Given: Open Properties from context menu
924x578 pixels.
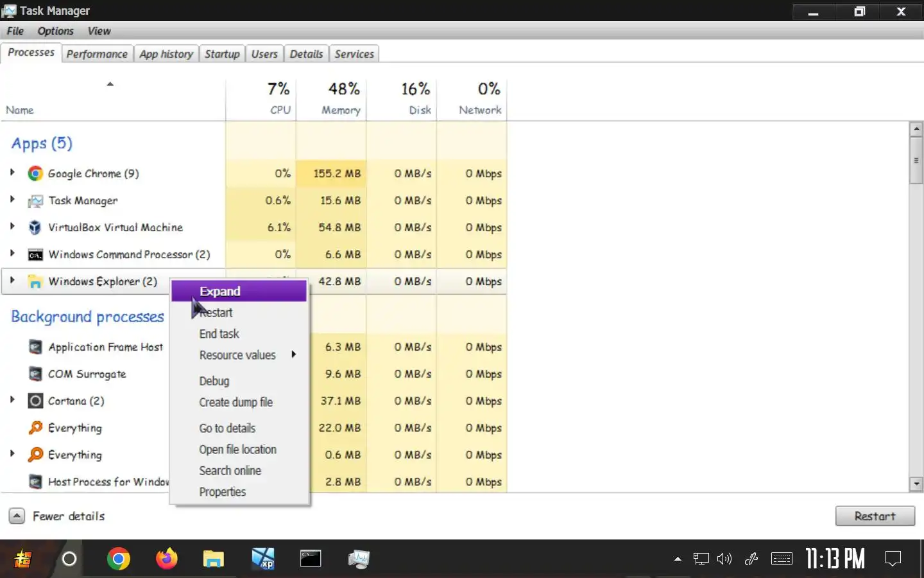Looking at the screenshot, I should click(239, 492).
